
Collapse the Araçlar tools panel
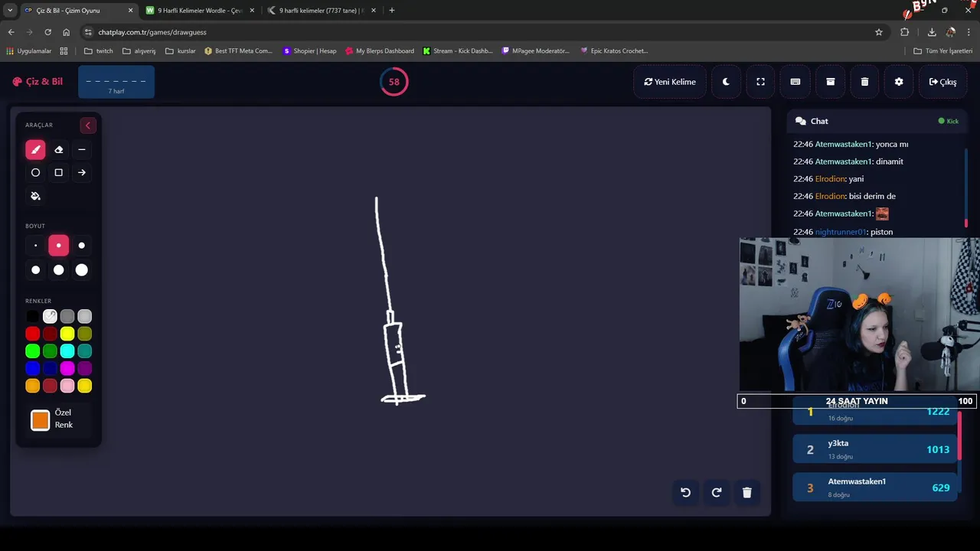coord(87,126)
